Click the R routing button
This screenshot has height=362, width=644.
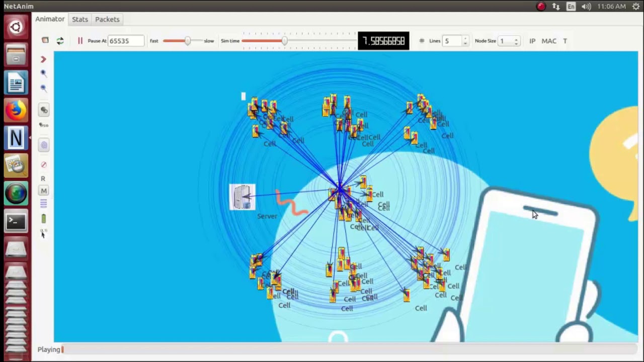click(43, 178)
